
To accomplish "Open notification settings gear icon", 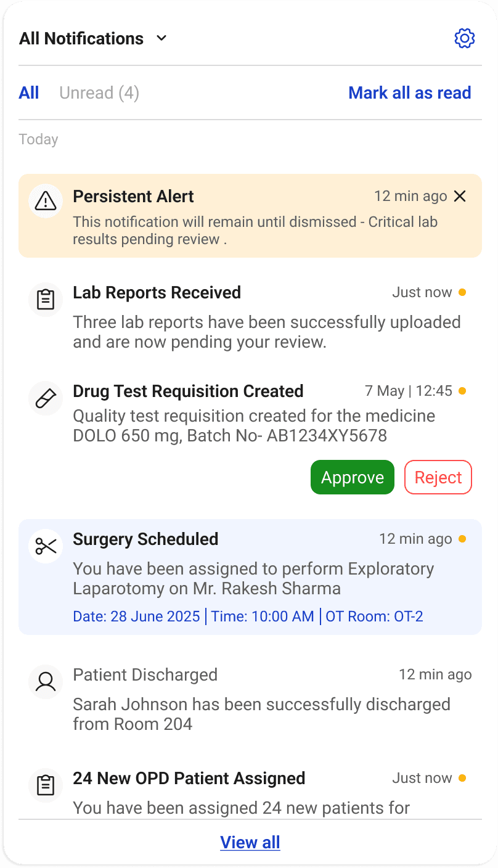I will (x=464, y=38).
